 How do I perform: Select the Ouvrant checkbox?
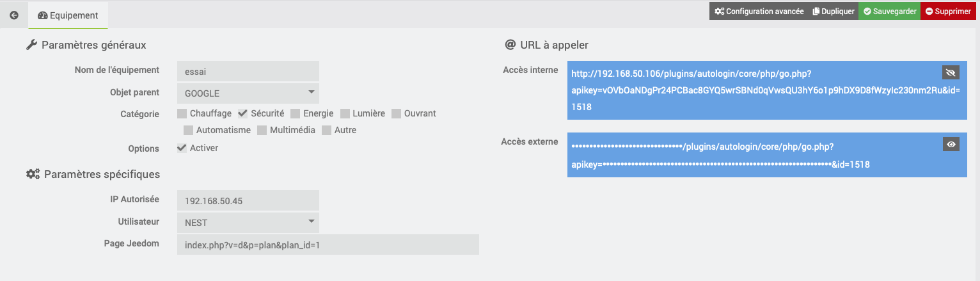click(x=396, y=114)
